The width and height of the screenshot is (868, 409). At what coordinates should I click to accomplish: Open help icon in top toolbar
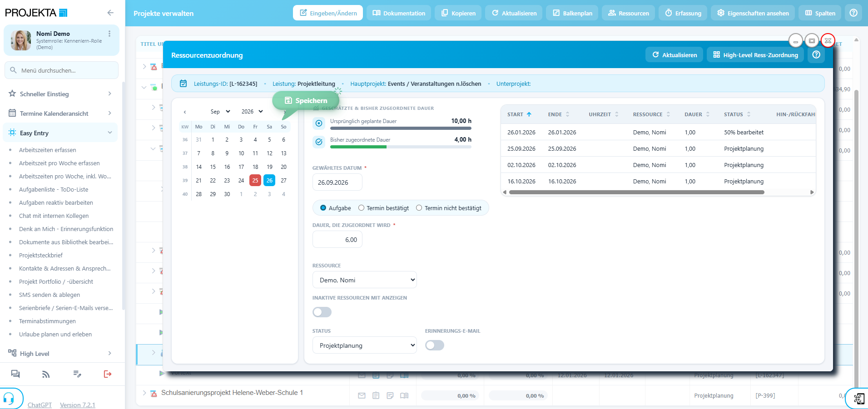tap(853, 13)
